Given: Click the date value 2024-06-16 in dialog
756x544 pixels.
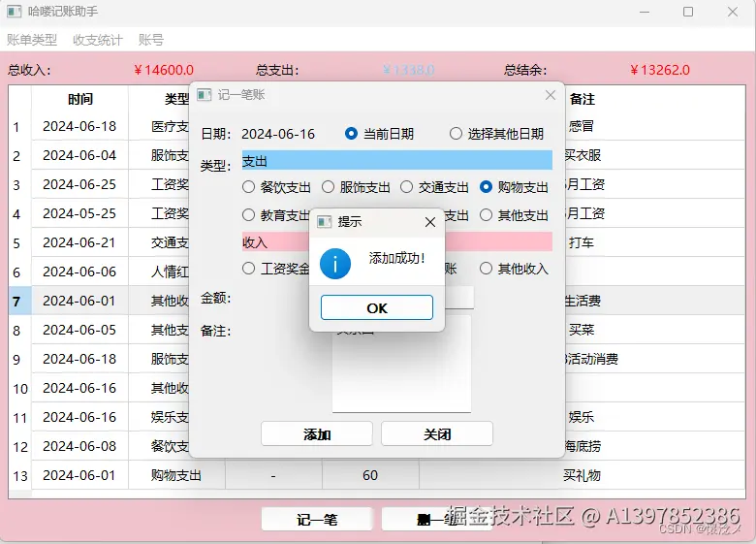Looking at the screenshot, I should [278, 134].
